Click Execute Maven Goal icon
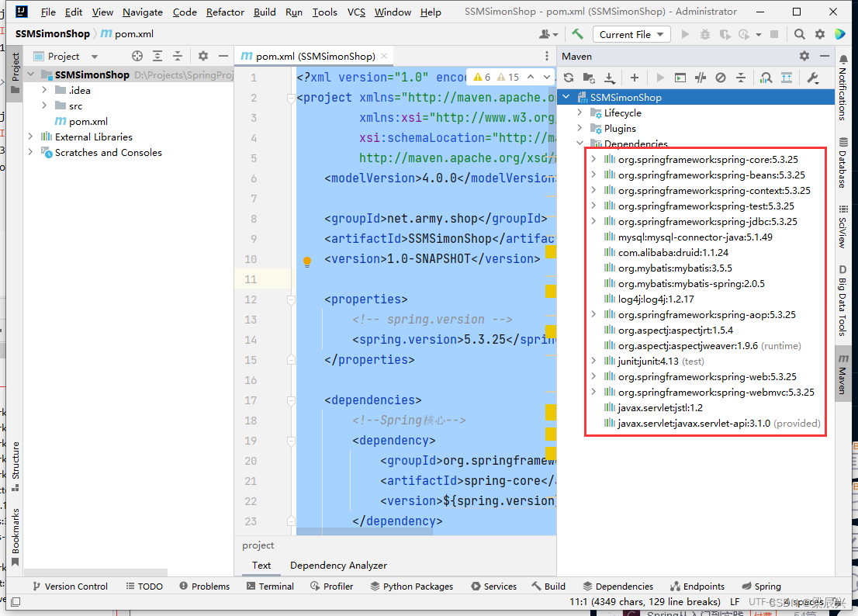Image resolution: width=858 pixels, height=616 pixels. tap(680, 78)
